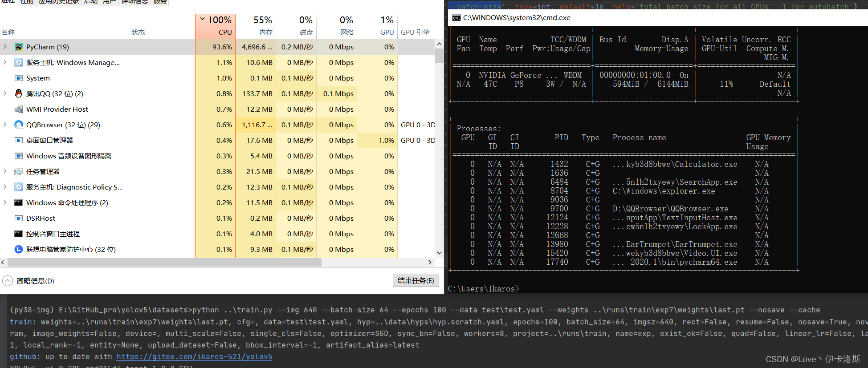Sort by the 磁盘 column header
Viewport: 868px width, 368px height.
[x=296, y=26]
